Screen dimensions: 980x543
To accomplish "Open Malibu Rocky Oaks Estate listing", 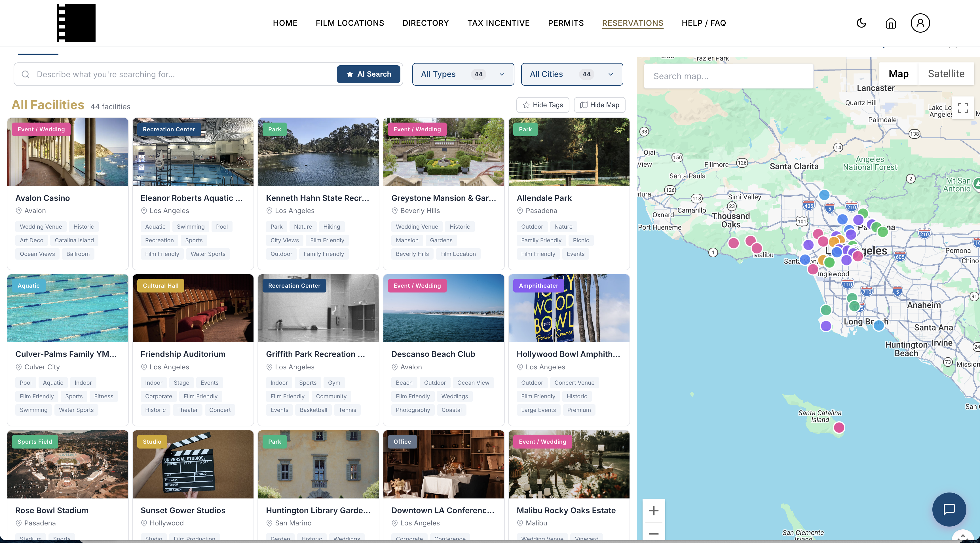I will (566, 510).
